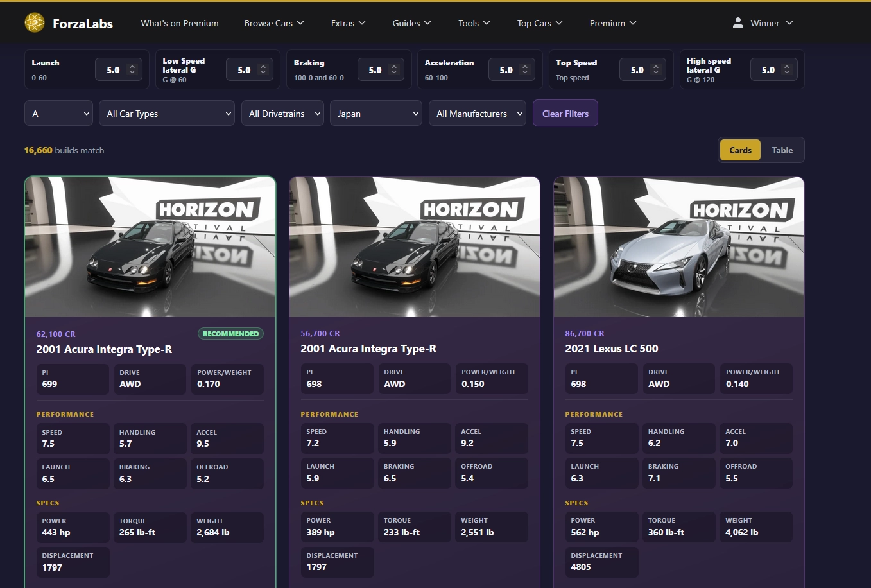
Task: Open the 56,700 CR Acura Integra thumbnail
Action: [415, 246]
